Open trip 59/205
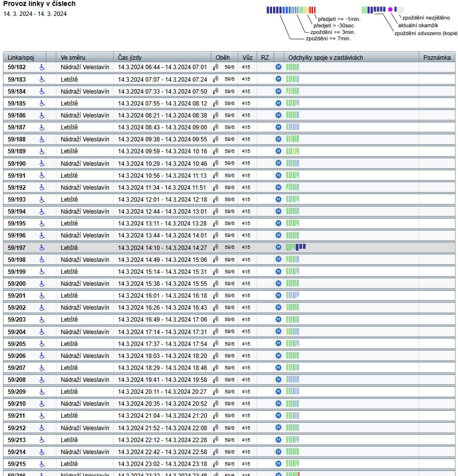This screenshot has width=458, height=476. coord(17,344)
